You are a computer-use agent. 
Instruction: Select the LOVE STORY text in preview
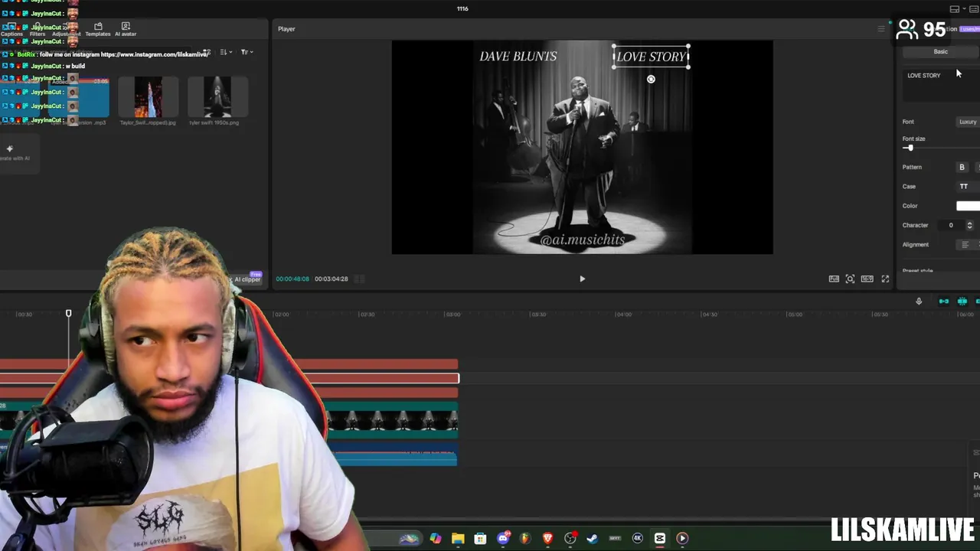tap(652, 57)
